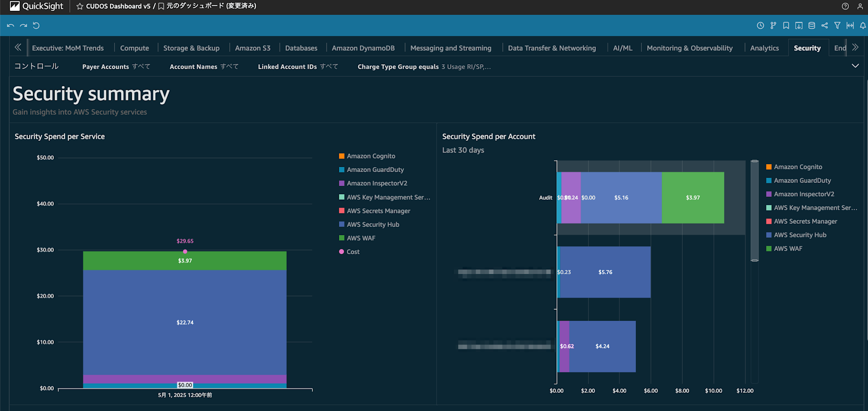This screenshot has height=411, width=868.
Task: Click the share icon
Action: point(825,26)
